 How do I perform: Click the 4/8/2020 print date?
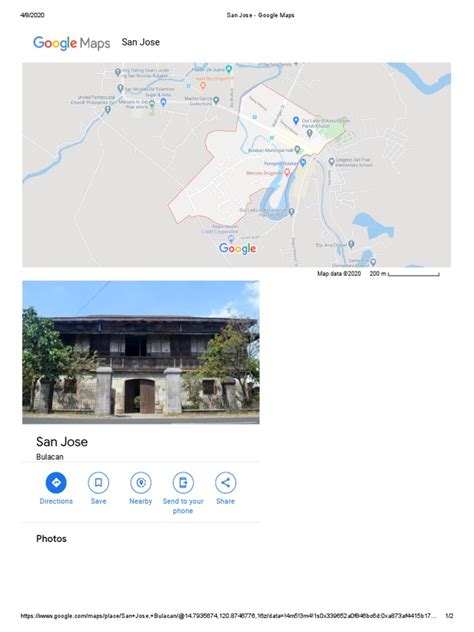(x=32, y=15)
